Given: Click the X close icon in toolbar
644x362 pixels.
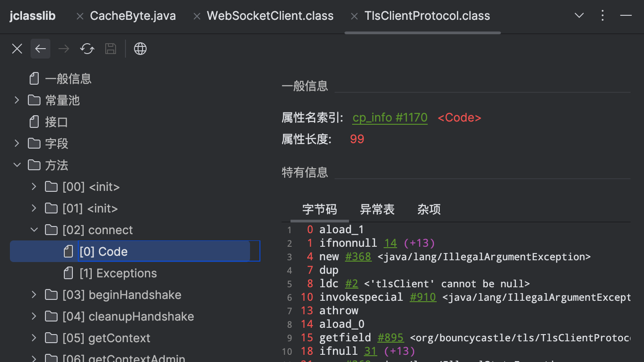Looking at the screenshot, I should point(17,49).
